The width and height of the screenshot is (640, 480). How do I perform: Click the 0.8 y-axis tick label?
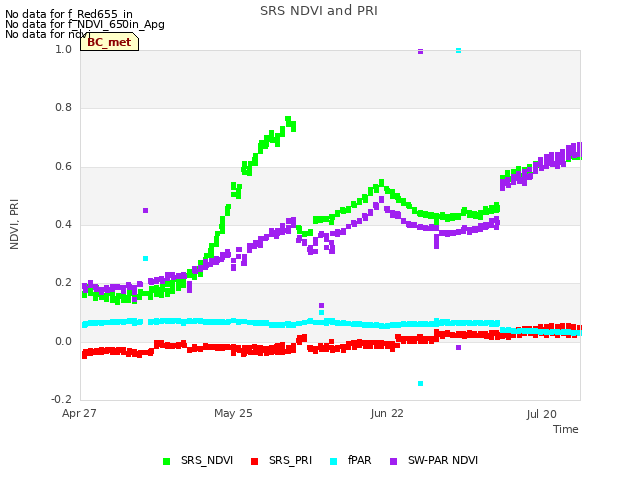pos(63,108)
